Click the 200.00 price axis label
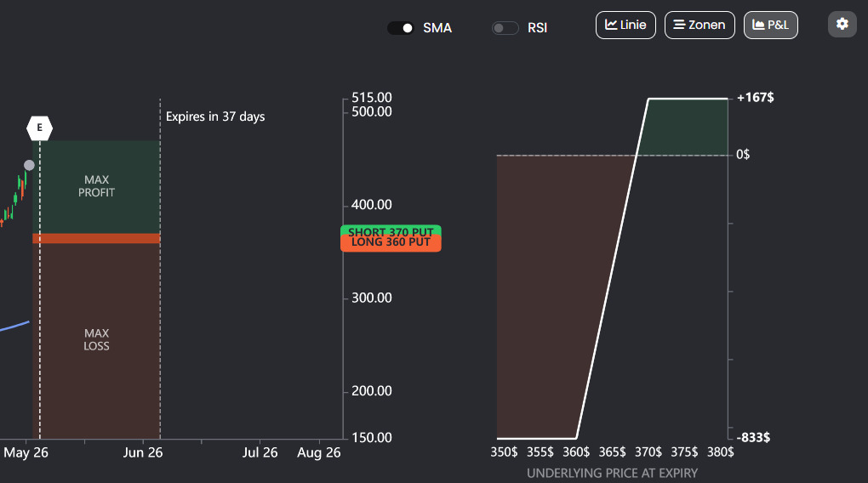 point(371,391)
